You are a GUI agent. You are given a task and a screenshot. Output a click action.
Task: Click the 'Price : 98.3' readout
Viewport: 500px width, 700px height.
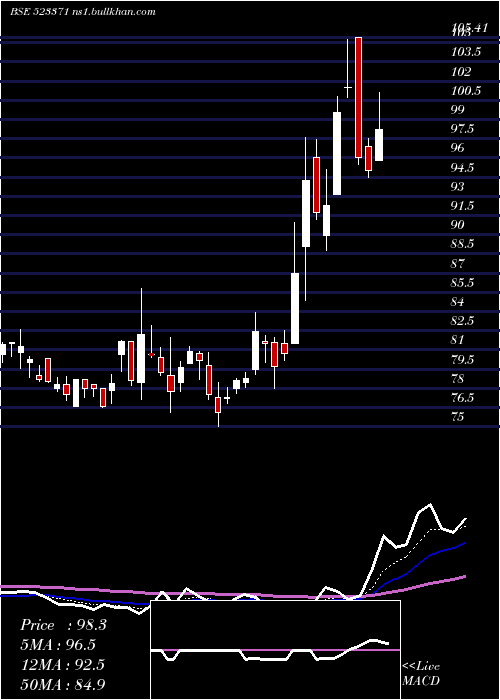click(63, 625)
